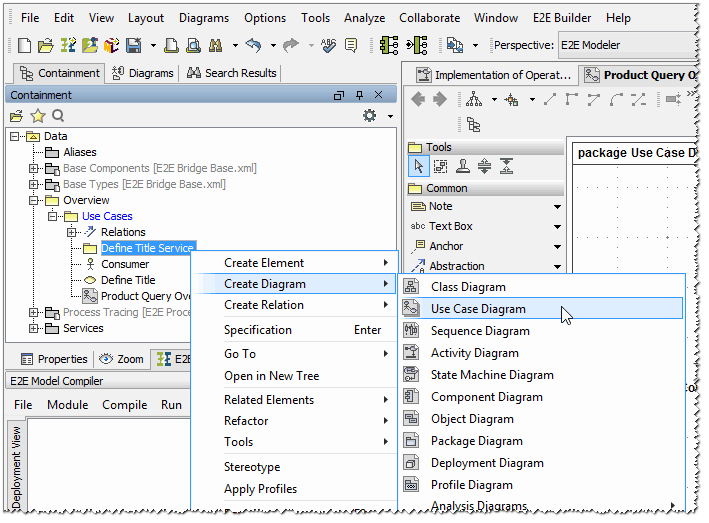Open the Diagrams menu in menu bar

click(x=204, y=18)
